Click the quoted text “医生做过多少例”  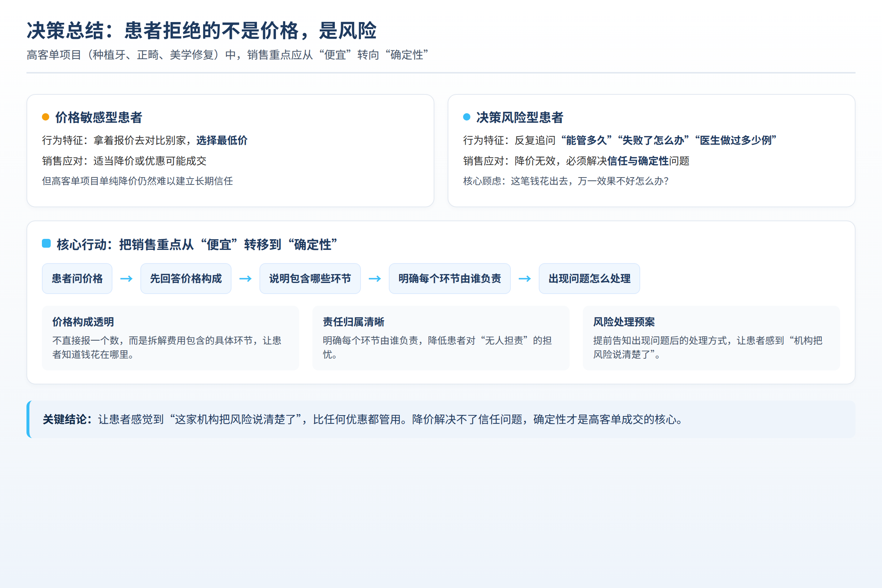[x=735, y=140]
